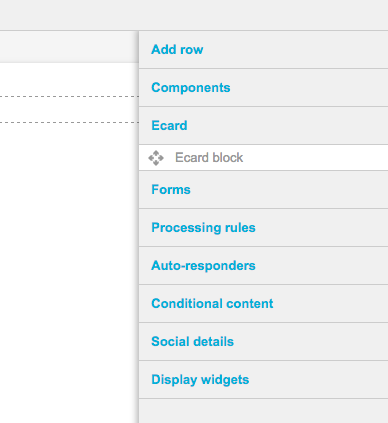Screen dimensions: 388x423
Task: Click blank space right of Forms heading
Action: point(289,190)
